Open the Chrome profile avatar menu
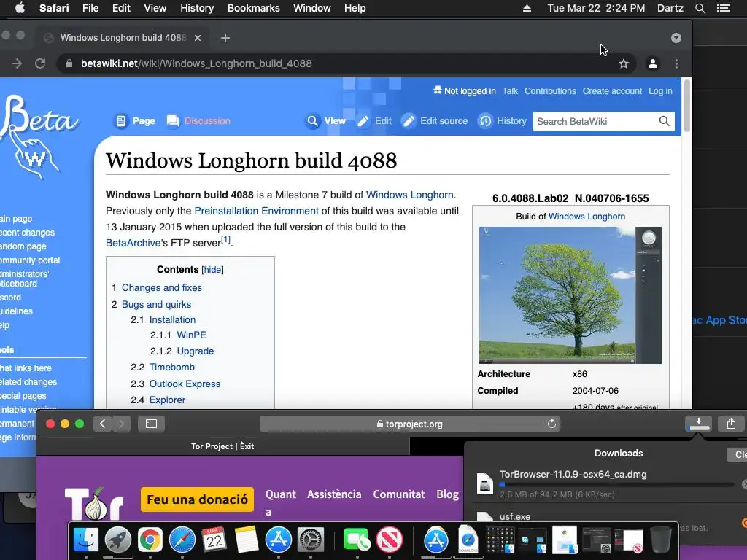The image size is (747, 560). [x=653, y=63]
